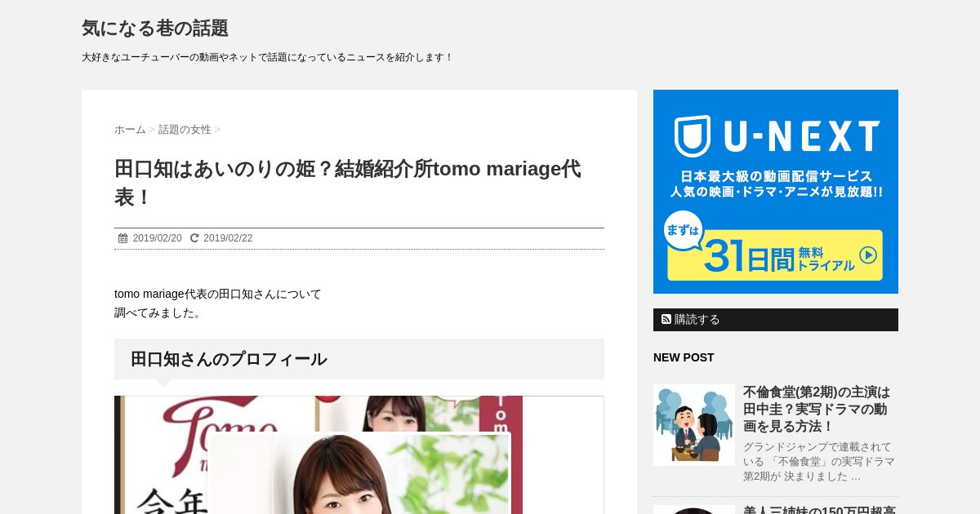The height and width of the screenshot is (514, 980).
Task: Open the site title 気になる巷の話題
Action: coord(155,29)
